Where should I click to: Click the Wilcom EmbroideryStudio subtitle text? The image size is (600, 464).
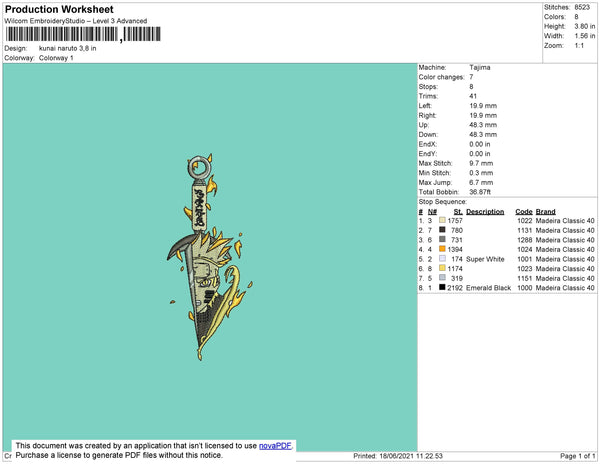(76, 21)
